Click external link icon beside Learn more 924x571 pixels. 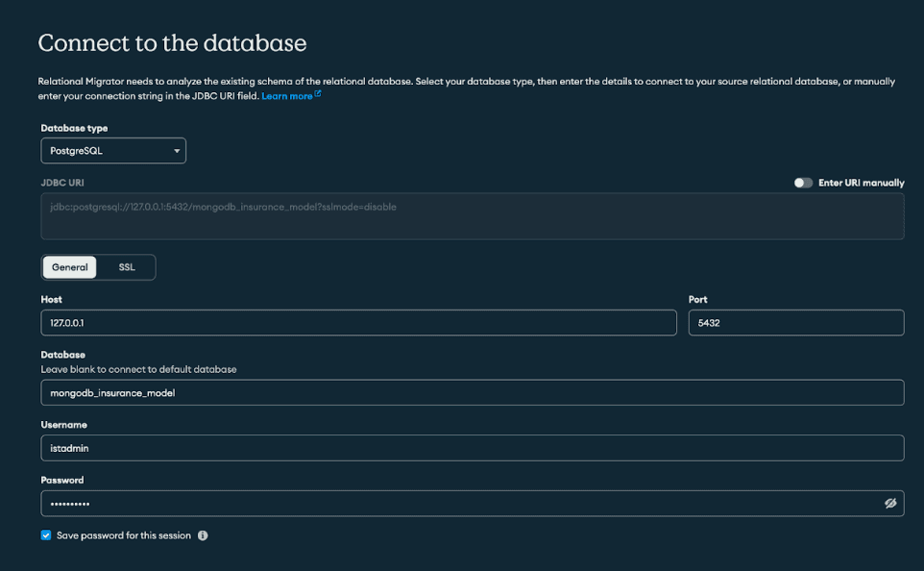click(318, 95)
